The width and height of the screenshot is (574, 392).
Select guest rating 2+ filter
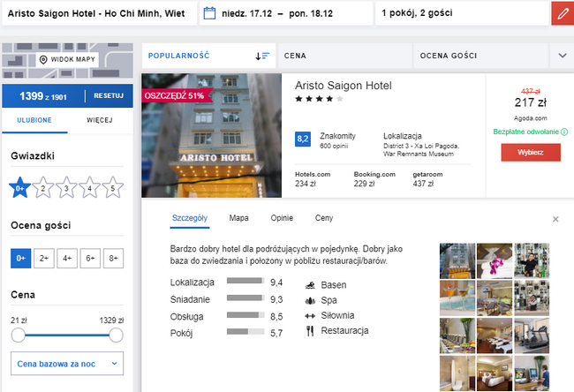[x=44, y=259]
